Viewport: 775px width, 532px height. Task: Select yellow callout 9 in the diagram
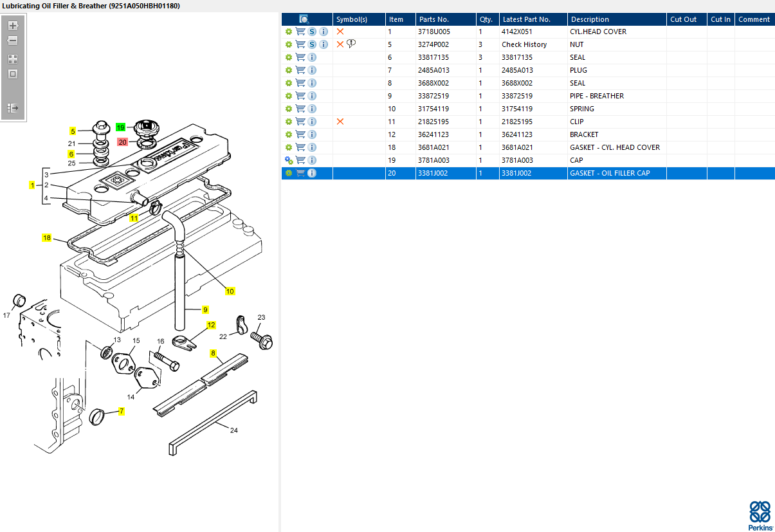coord(206,309)
